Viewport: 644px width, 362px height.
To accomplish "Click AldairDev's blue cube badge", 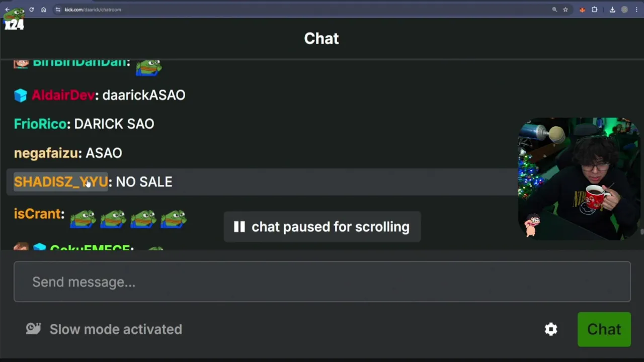I will coord(20,95).
